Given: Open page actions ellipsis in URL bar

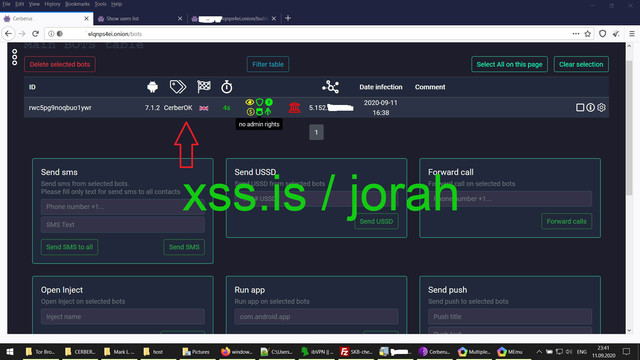Looking at the screenshot, I should [x=576, y=34].
